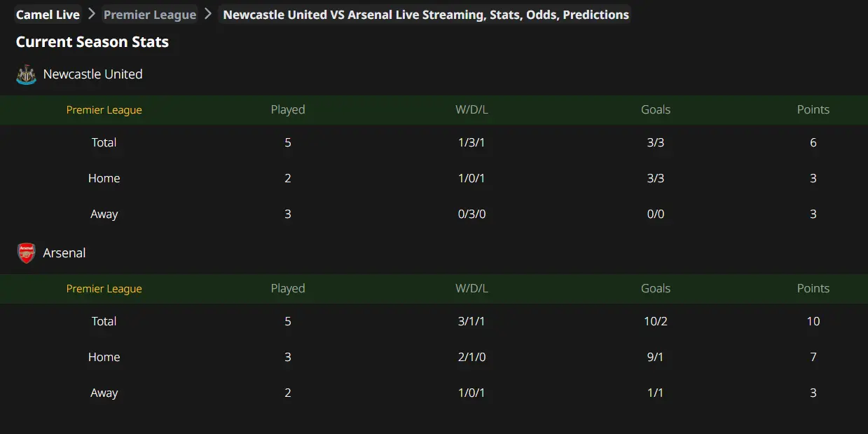Viewport: 868px width, 434px height.
Task: Select Newcastle's Total row label
Action: coord(104,142)
